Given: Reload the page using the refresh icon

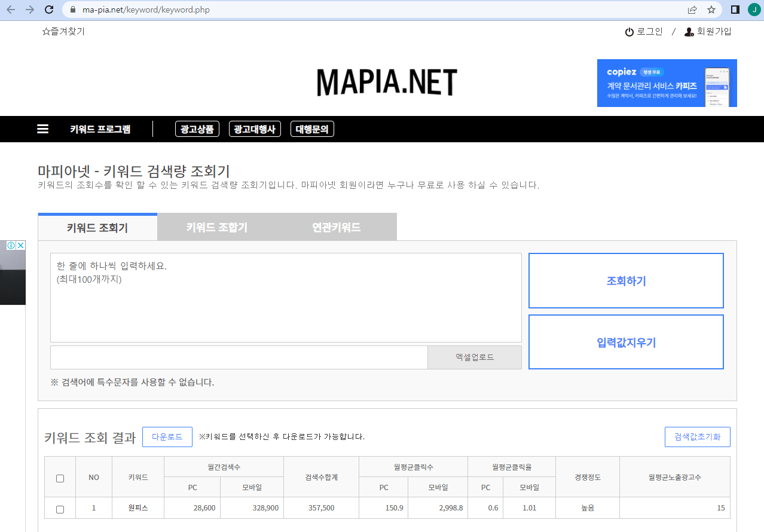Looking at the screenshot, I should pos(49,10).
